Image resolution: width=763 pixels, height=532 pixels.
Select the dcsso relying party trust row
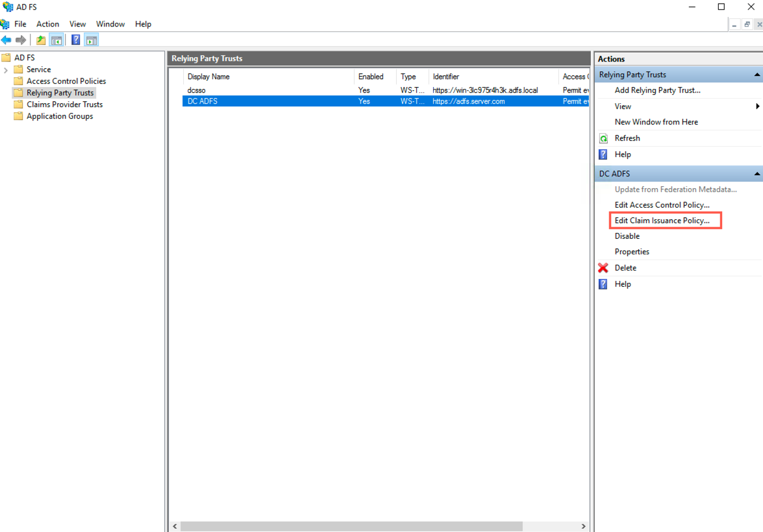[x=260, y=90]
